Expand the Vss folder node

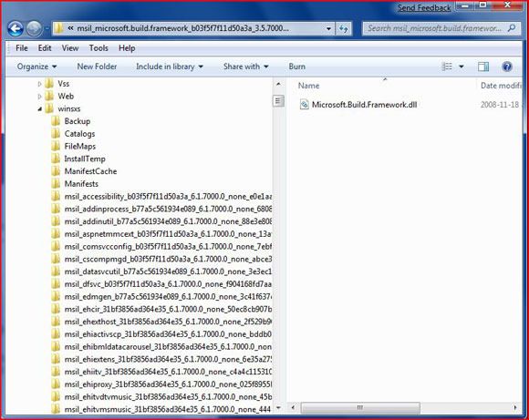coord(39,84)
